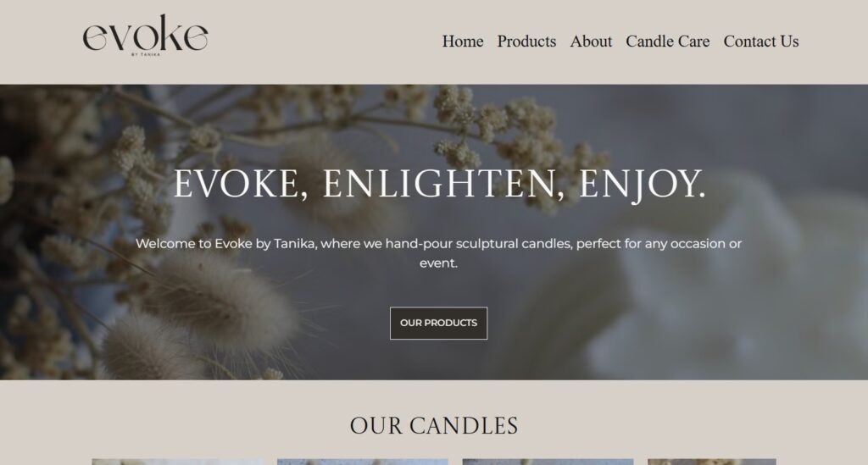This screenshot has height=465, width=868.
Task: Click the 'EVOKE, ENLIGHTEN, ENJOY.' headline
Action: [440, 184]
